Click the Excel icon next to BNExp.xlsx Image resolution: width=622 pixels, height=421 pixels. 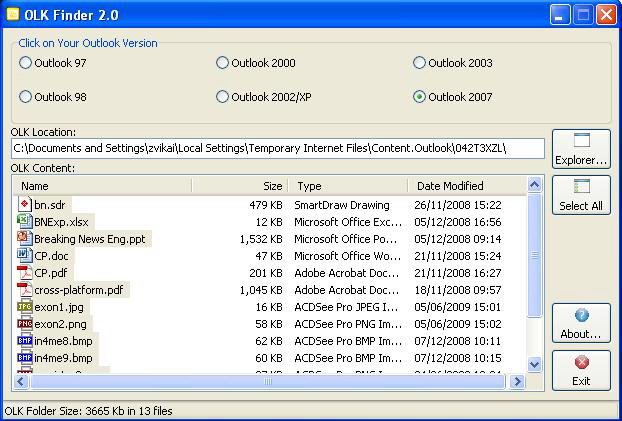(x=25, y=221)
